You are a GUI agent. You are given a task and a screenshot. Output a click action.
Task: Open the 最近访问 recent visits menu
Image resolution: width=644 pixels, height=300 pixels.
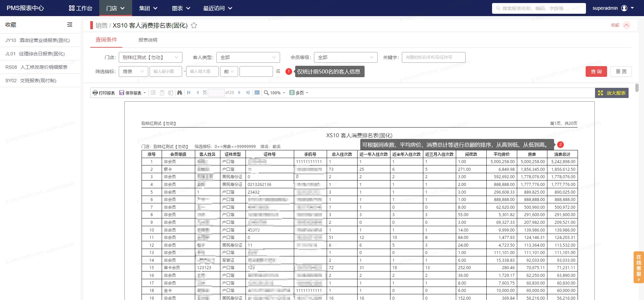click(218, 8)
